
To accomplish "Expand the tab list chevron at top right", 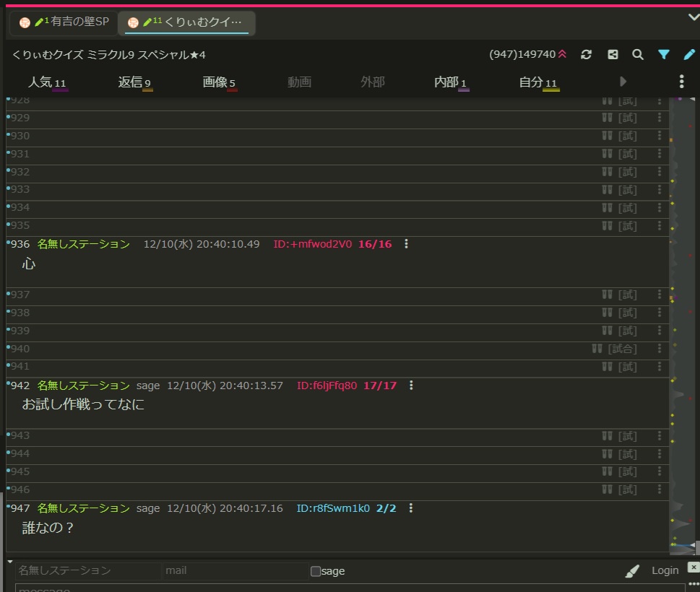I will click(x=693, y=18).
